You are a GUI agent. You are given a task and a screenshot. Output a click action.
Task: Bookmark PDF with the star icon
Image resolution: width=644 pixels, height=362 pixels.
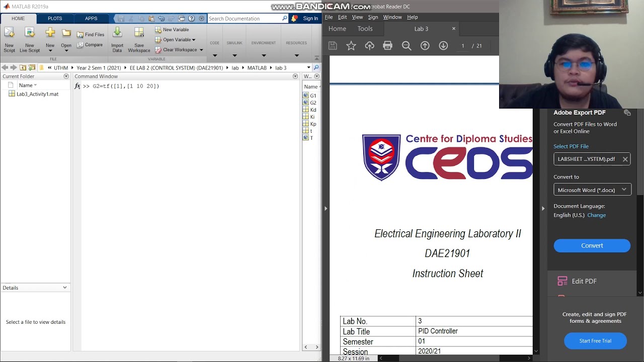click(x=351, y=46)
